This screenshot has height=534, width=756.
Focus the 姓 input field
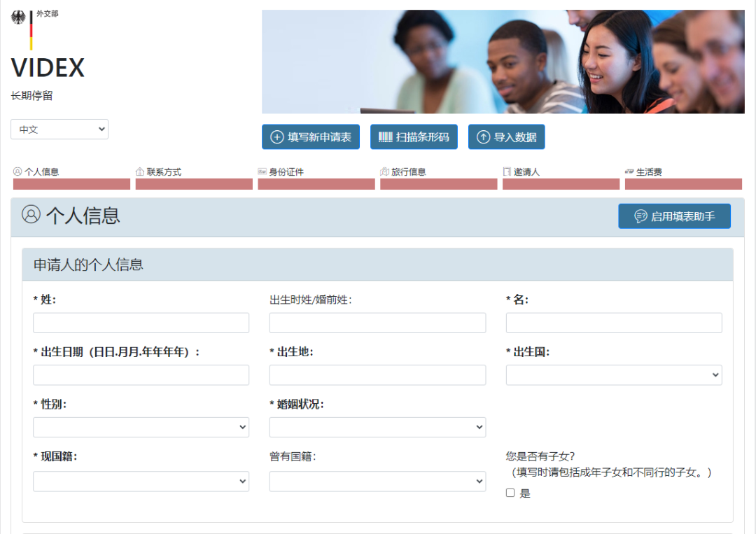[x=141, y=323]
